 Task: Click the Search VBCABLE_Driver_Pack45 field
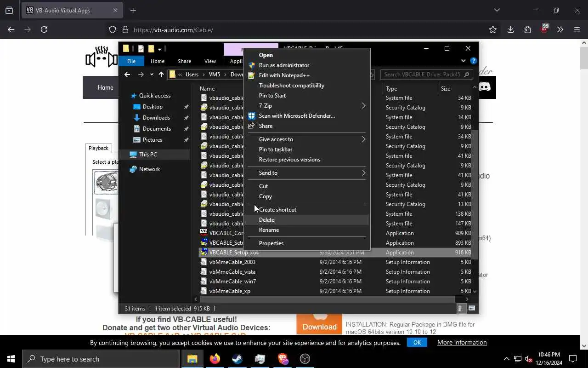[426, 75]
